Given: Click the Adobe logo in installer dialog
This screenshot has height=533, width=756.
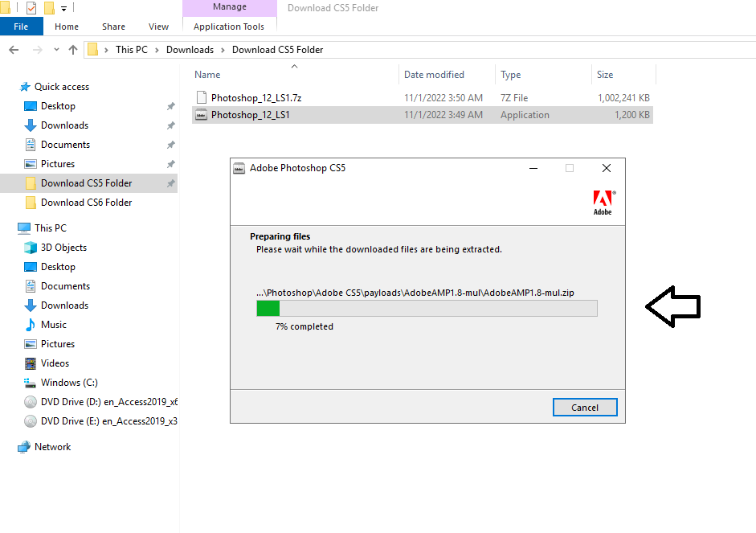Looking at the screenshot, I should coord(603,203).
